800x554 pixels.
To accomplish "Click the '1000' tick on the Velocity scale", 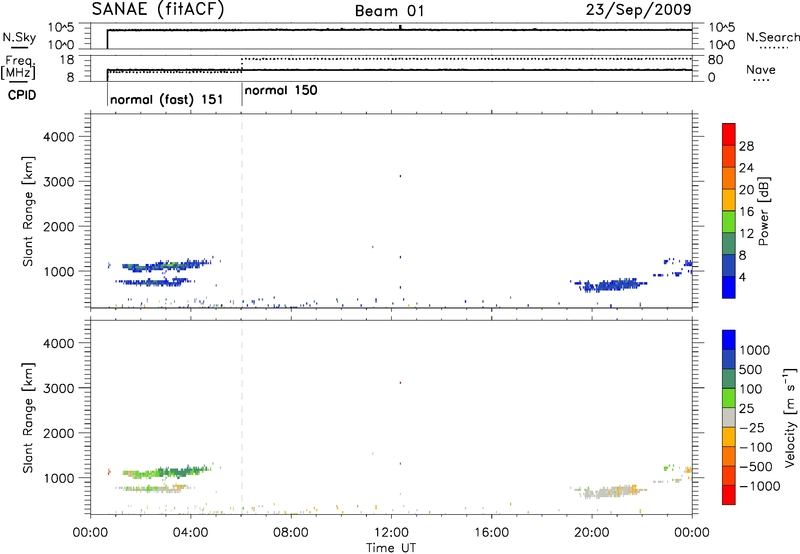I will [x=755, y=350].
